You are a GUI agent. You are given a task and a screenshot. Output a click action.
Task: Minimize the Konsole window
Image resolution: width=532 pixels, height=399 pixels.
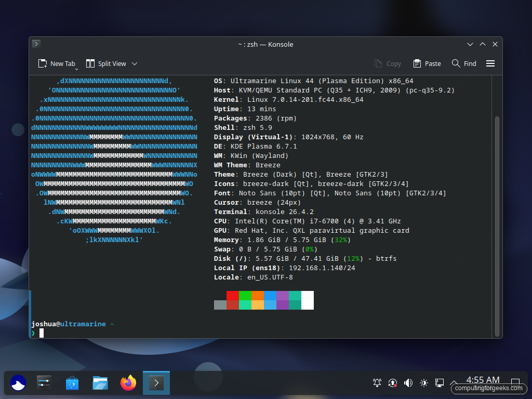470,45
